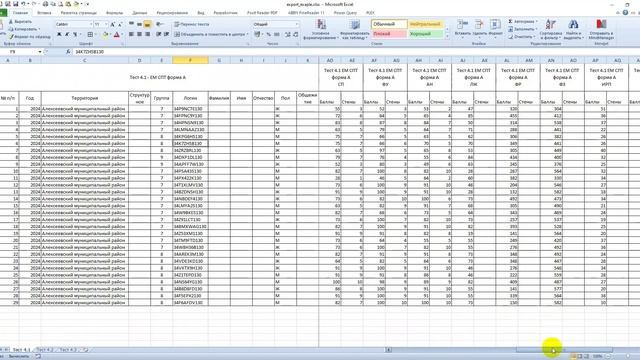Decrease font size with the small A icon
The height and width of the screenshot is (360, 640).
point(120,24)
